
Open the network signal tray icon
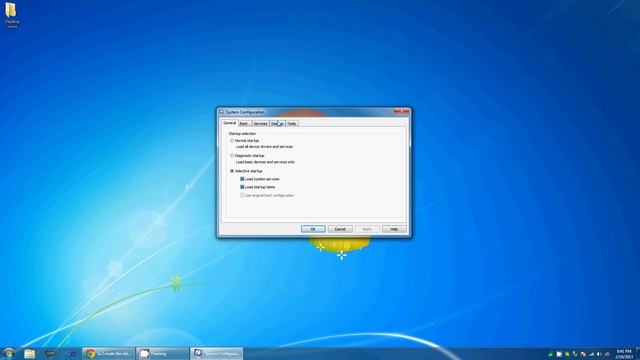591,354
